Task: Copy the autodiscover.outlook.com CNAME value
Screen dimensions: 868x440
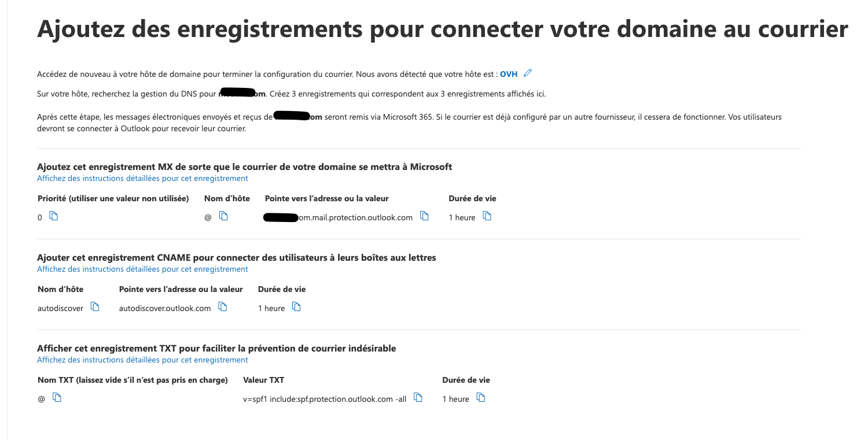Action: [x=222, y=307]
